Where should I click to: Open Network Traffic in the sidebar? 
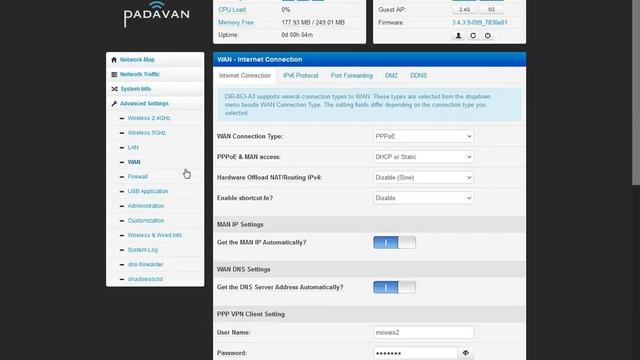pos(140,74)
